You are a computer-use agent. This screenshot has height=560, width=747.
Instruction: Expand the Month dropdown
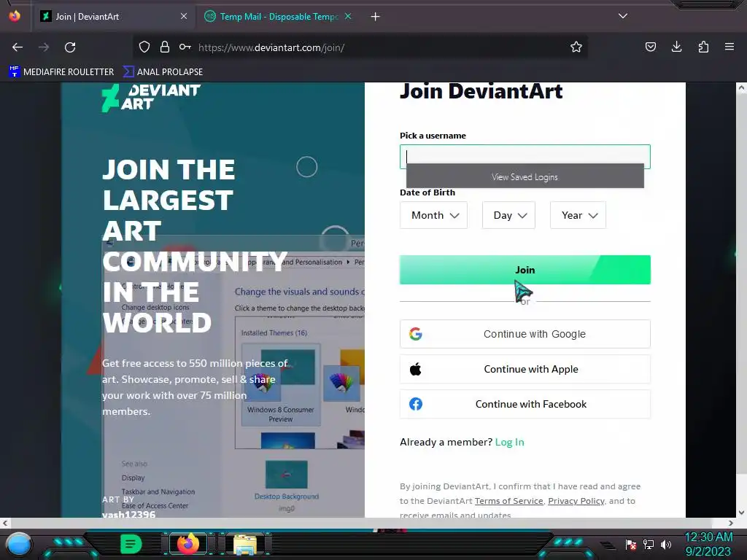433,215
